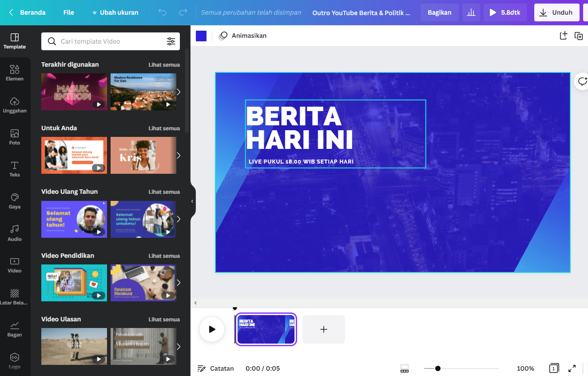
Task: Open the Logo panel
Action: click(x=15, y=360)
